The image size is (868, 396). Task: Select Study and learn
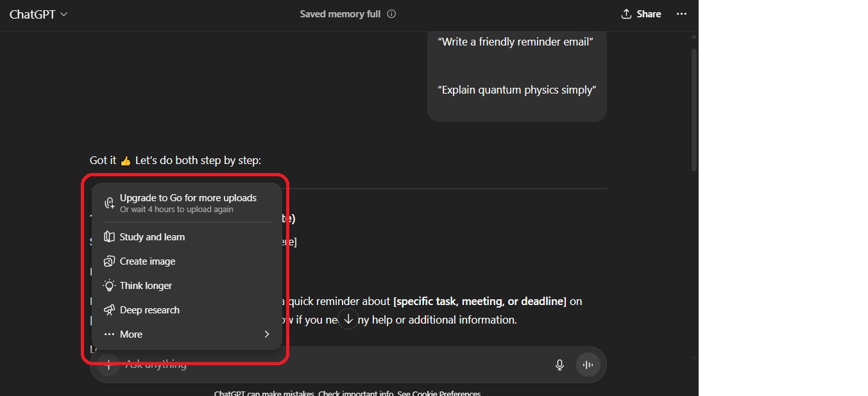187,237
